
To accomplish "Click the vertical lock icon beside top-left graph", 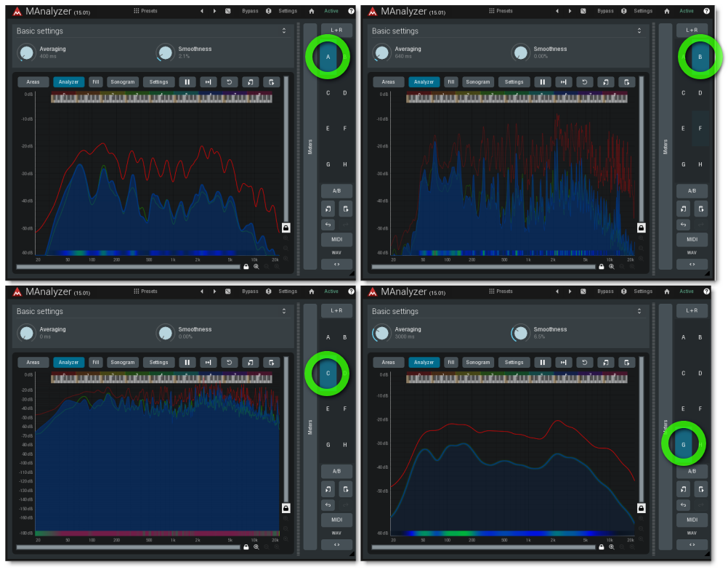I will click(x=286, y=227).
